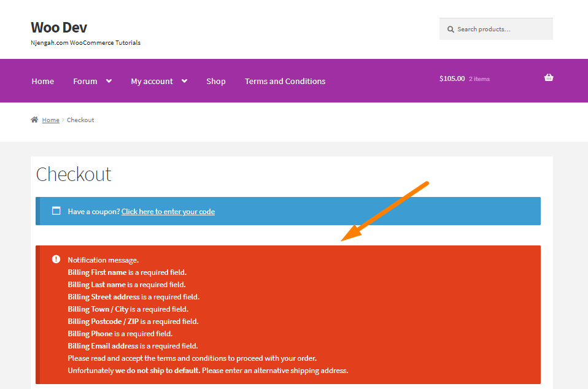The image size is (588, 389).
Task: Open the Forum menu item
Action: [85, 81]
